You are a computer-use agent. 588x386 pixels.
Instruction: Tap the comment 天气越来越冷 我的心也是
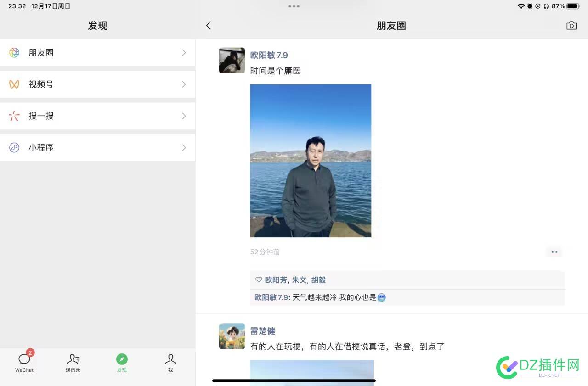(x=334, y=297)
